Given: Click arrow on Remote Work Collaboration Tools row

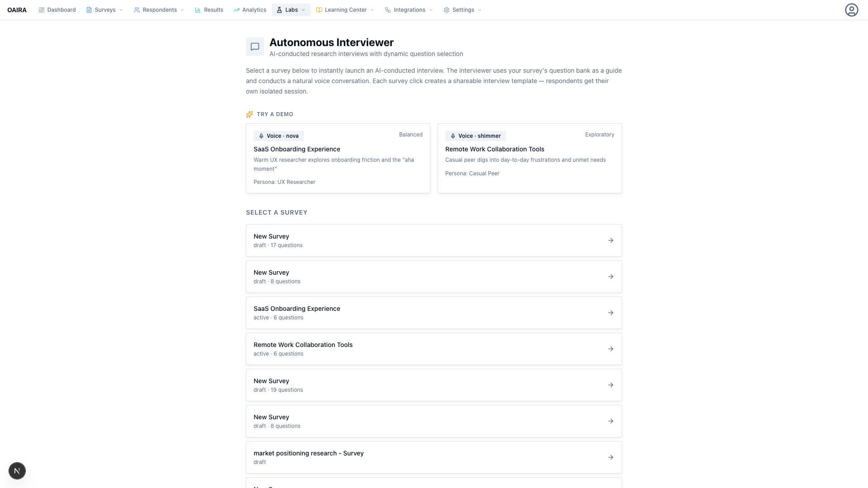Looking at the screenshot, I should tap(611, 349).
